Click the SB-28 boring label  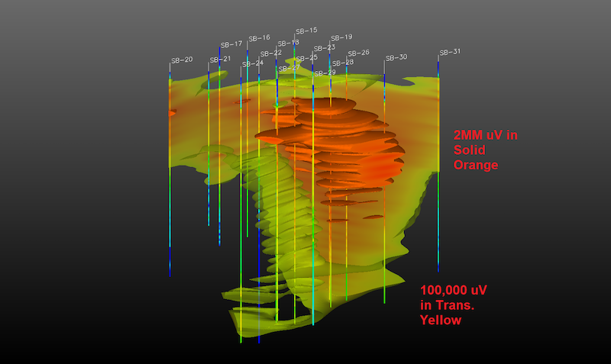343,62
